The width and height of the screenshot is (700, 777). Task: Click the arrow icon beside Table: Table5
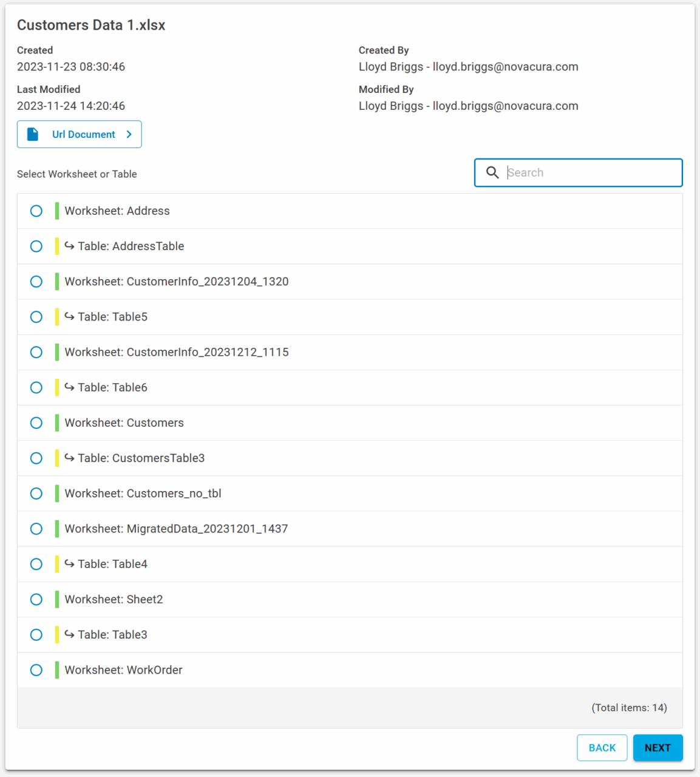tap(70, 317)
